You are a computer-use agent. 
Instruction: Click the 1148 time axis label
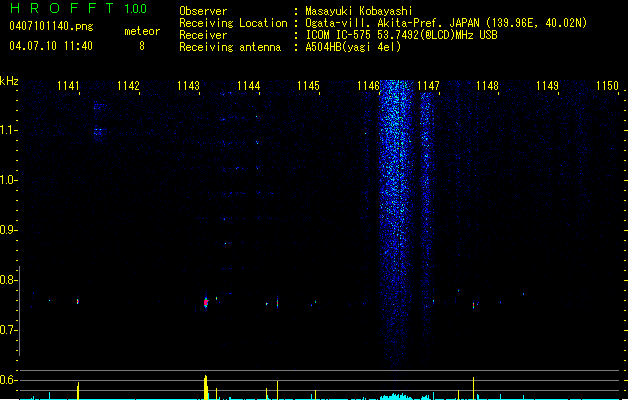coord(487,86)
